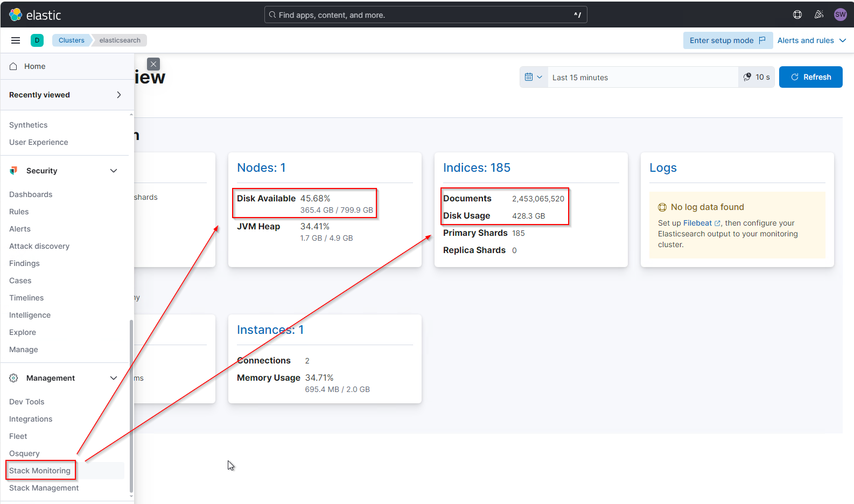The image size is (854, 504).
Task: Open Timelines in Security menu
Action: (26, 298)
